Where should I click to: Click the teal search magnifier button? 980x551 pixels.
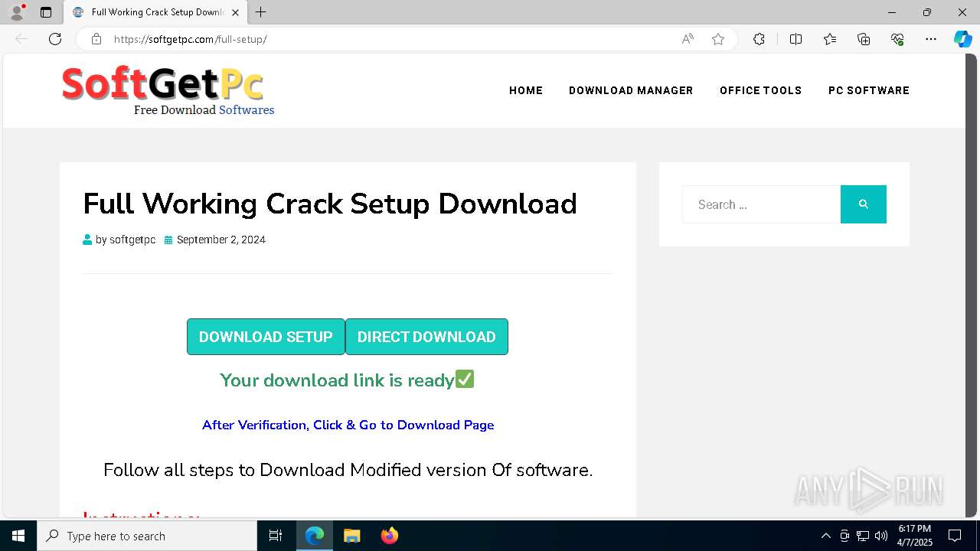(x=864, y=204)
